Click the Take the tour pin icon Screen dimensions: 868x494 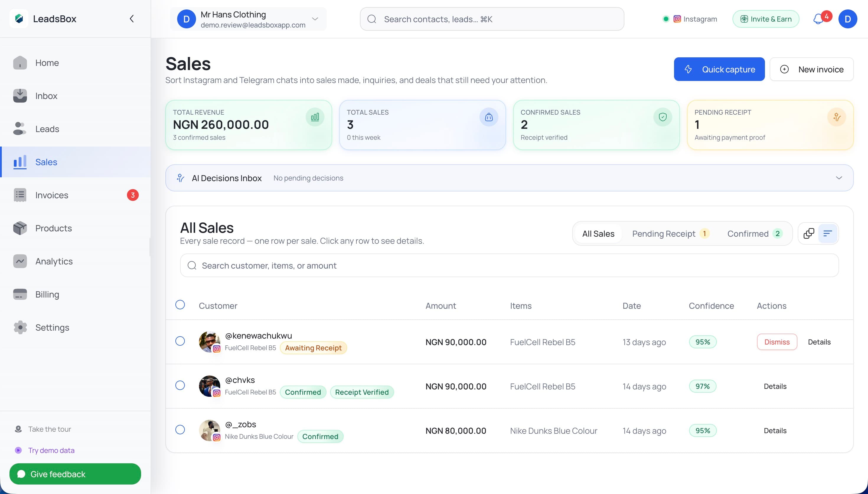18,429
